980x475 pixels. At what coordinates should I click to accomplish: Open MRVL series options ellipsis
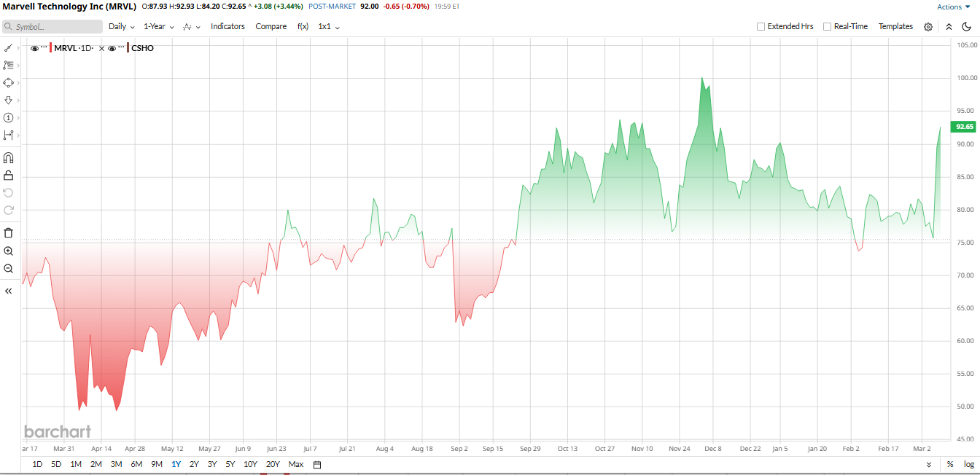click(x=44, y=48)
